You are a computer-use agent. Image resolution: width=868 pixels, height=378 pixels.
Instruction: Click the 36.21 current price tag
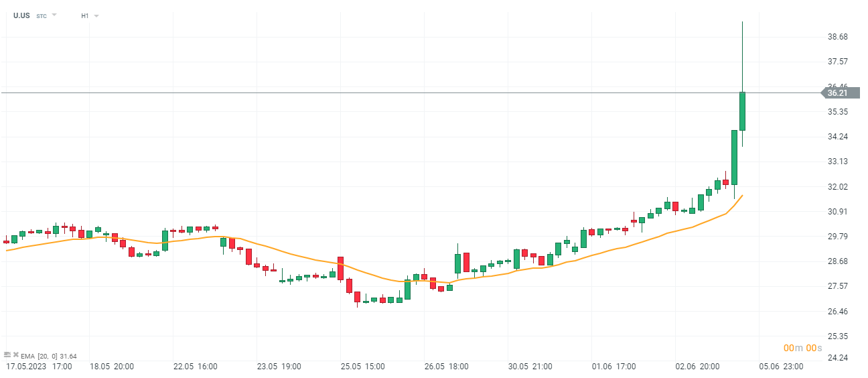[x=839, y=93]
